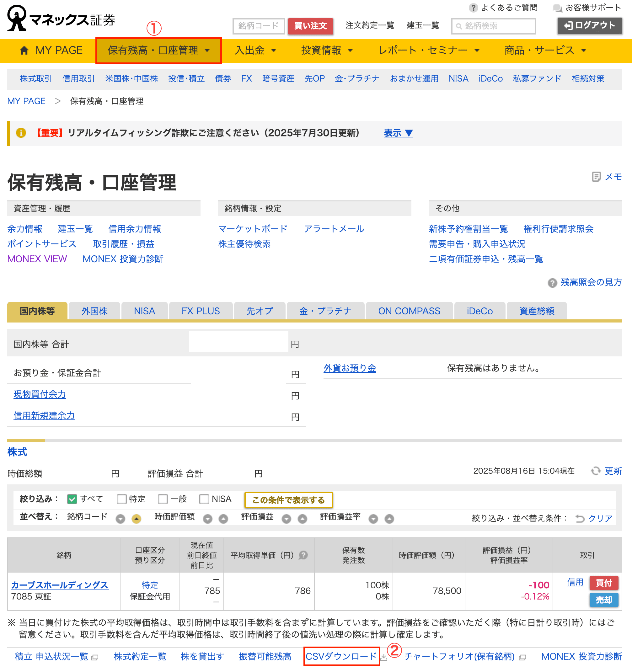Open 取引履歴・損益 link
Image resolution: width=632 pixels, height=672 pixels.
(123, 244)
